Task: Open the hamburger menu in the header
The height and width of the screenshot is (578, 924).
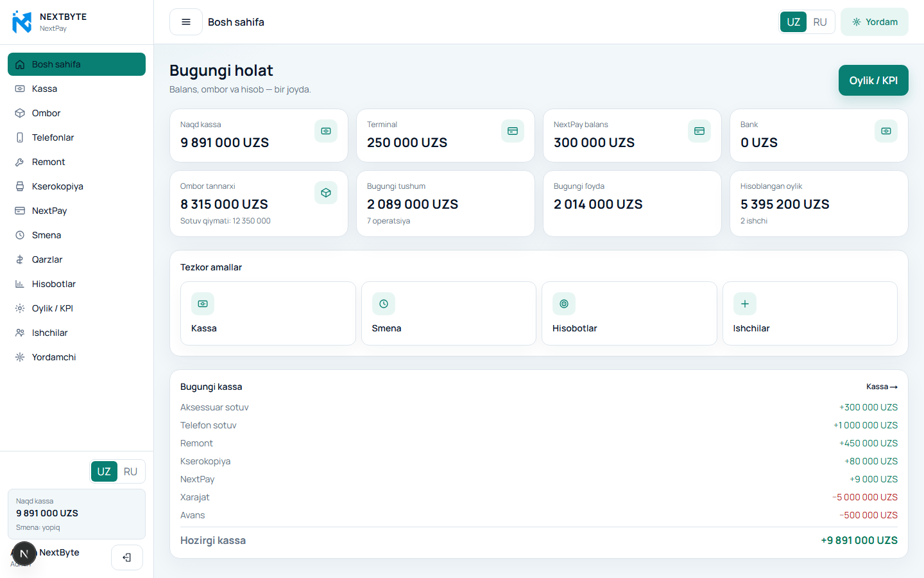Action: 186,22
